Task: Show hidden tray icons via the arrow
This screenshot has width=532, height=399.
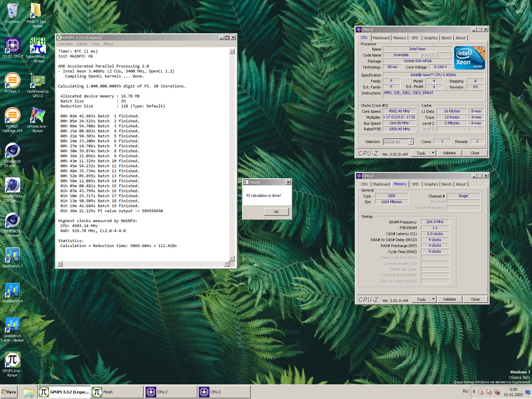Action: (474, 392)
